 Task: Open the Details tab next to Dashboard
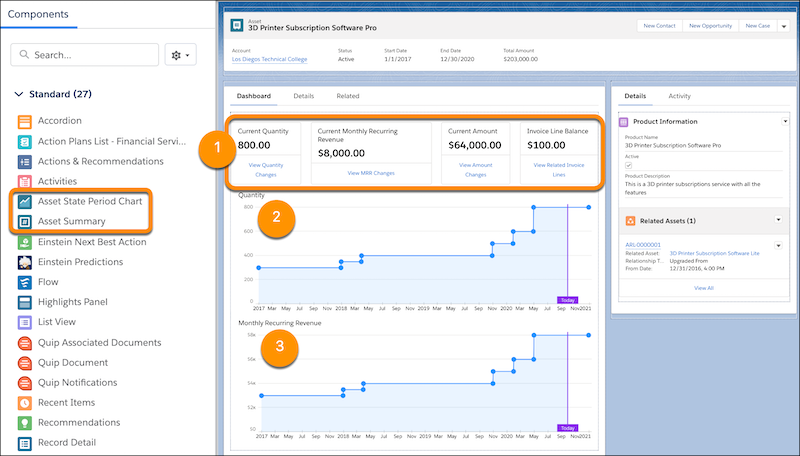coord(304,96)
